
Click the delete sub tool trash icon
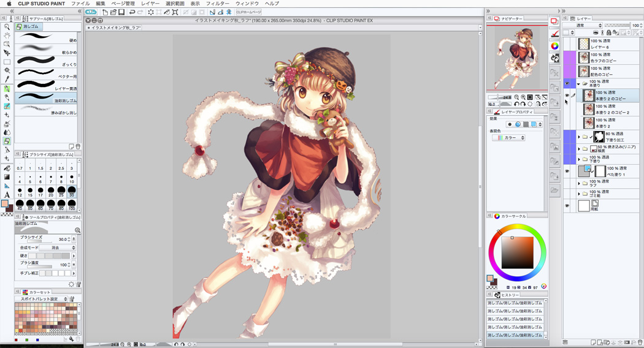[x=78, y=146]
